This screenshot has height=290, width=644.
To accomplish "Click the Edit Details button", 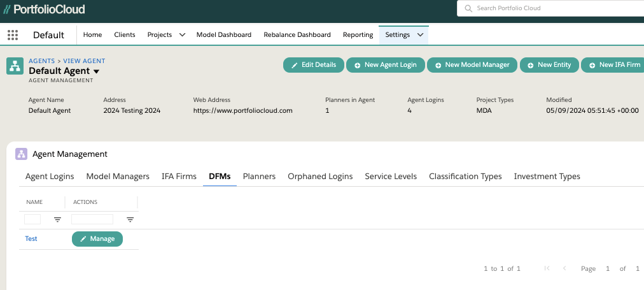I will click(x=313, y=65).
